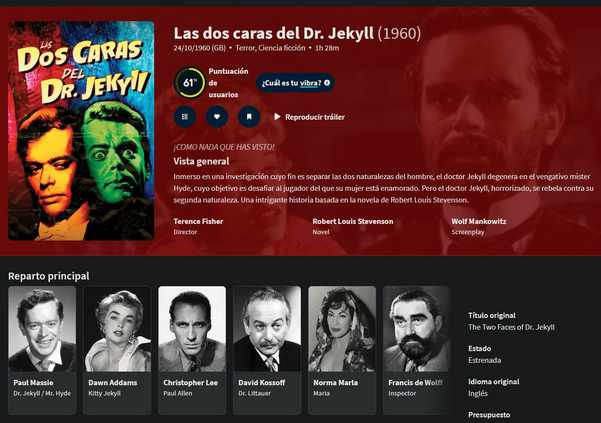Screen dimensions: 601x423
Task: Click the play triangle beside Reproducir tráiler
Action: 278,116
